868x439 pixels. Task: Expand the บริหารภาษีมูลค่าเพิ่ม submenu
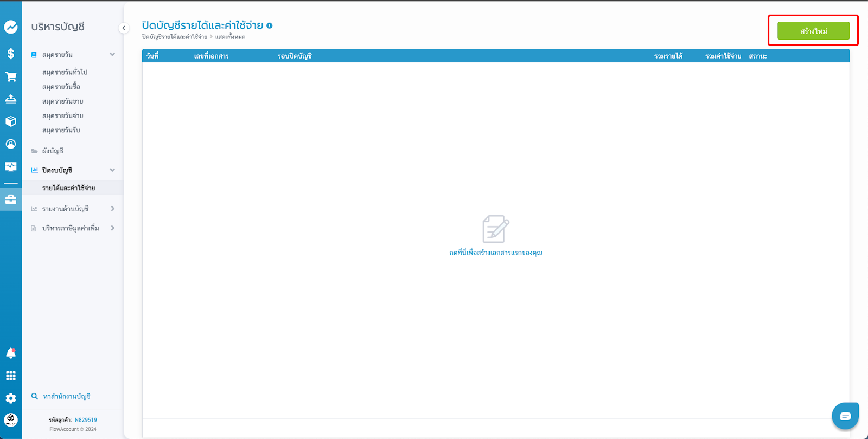point(112,228)
